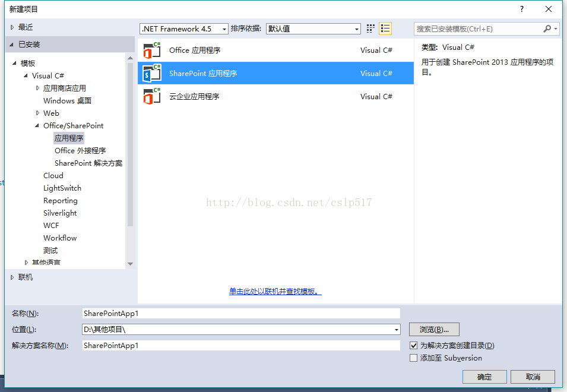Select Silverlight template category

tap(60, 213)
